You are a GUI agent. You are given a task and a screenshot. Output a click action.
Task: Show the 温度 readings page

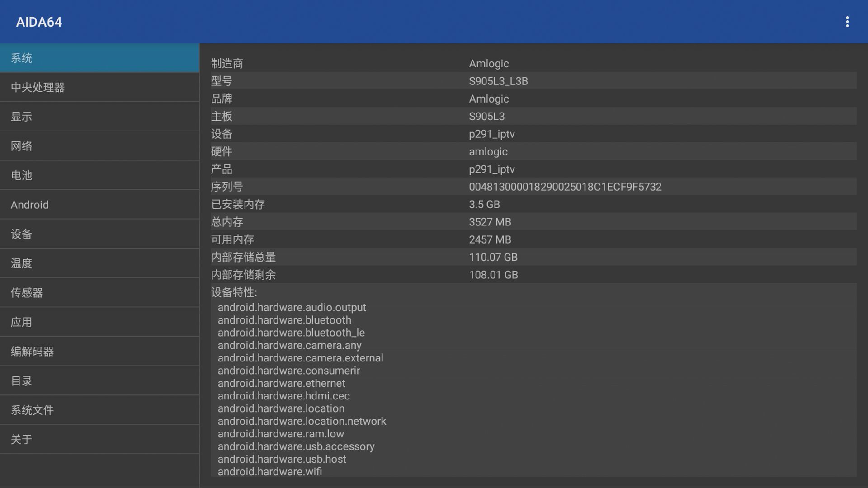[99, 263]
